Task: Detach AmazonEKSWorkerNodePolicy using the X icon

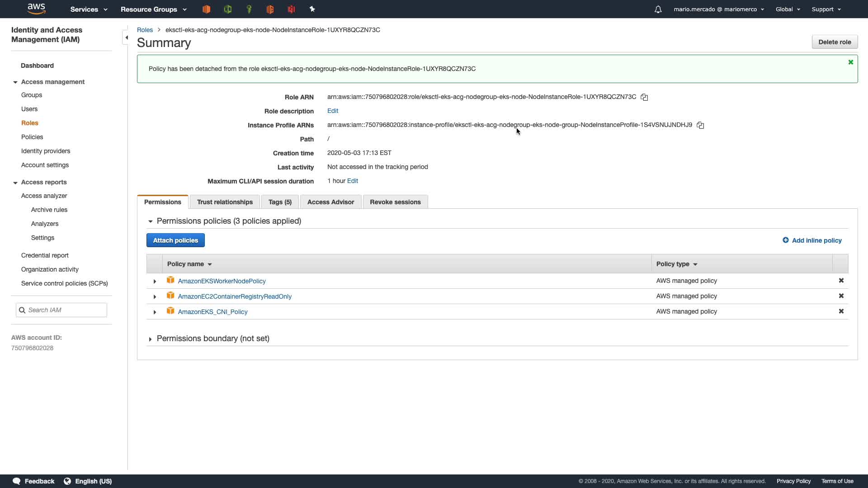Action: point(841,281)
